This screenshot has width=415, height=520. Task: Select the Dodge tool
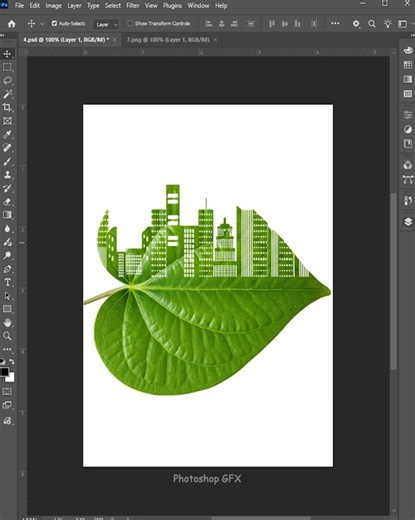[x=7, y=255]
